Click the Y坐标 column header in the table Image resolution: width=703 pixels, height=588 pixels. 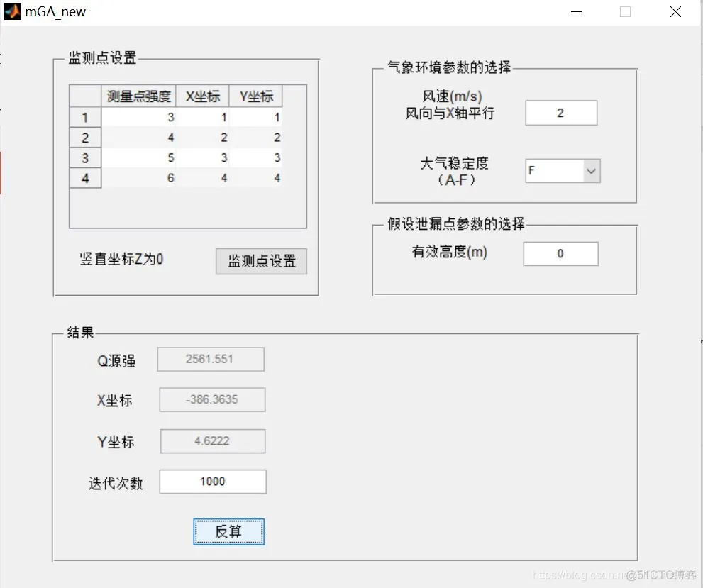click(x=255, y=96)
